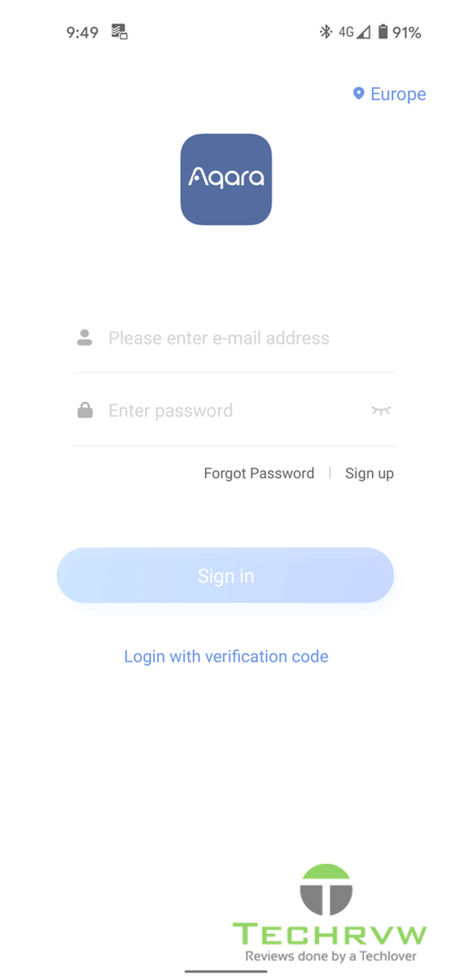Open the Europe region selector
Screen dimensions: 452x980
pyautogui.click(x=389, y=93)
